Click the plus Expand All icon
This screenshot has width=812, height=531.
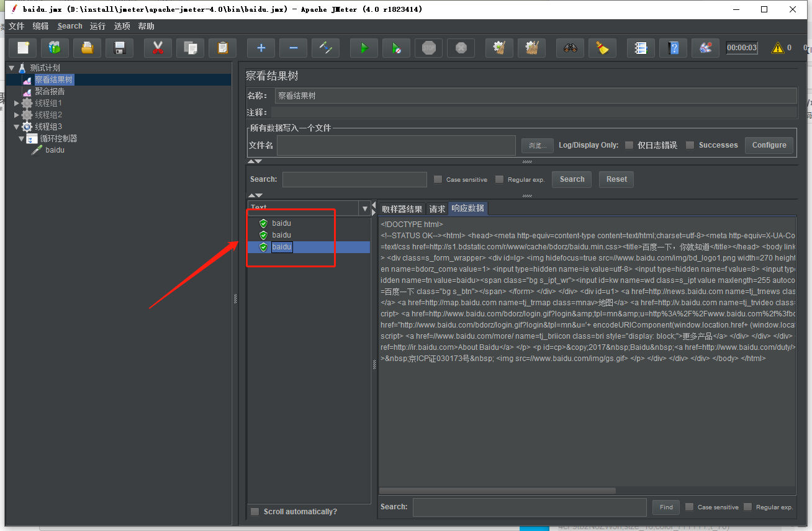[x=261, y=48]
